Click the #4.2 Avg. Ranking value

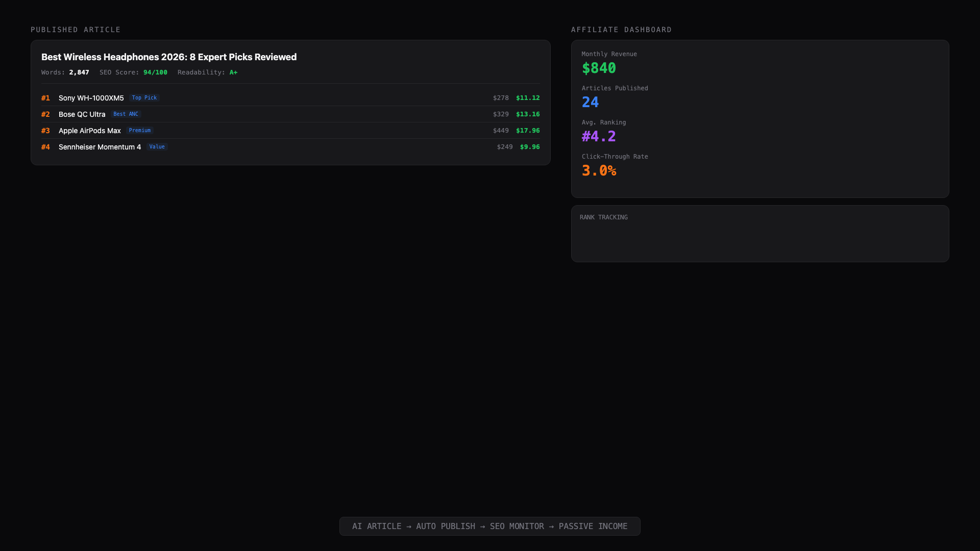(599, 137)
